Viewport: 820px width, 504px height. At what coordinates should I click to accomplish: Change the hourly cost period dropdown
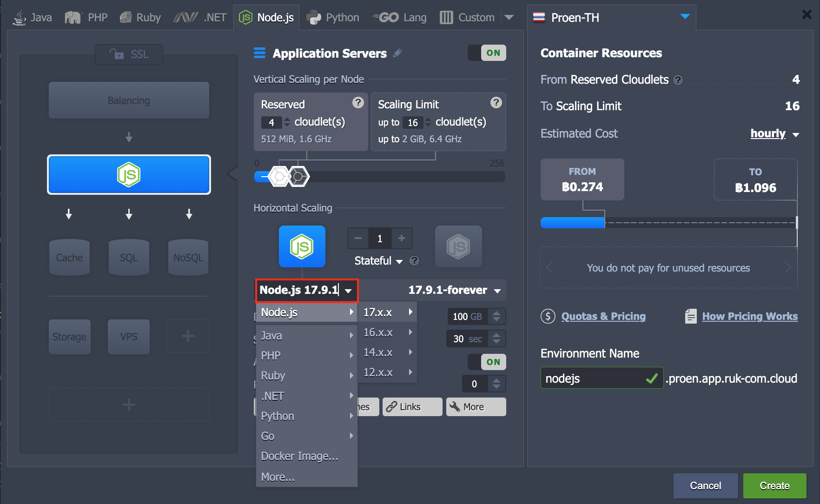(774, 134)
